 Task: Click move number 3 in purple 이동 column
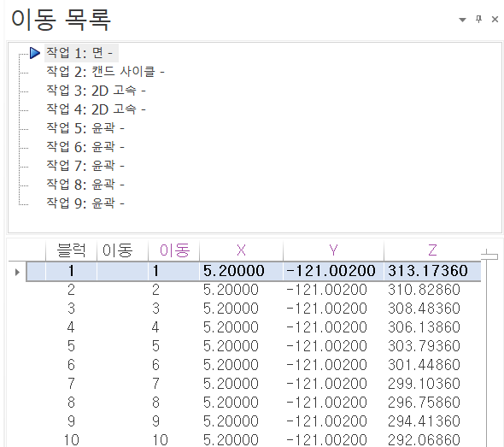pyautogui.click(x=155, y=309)
